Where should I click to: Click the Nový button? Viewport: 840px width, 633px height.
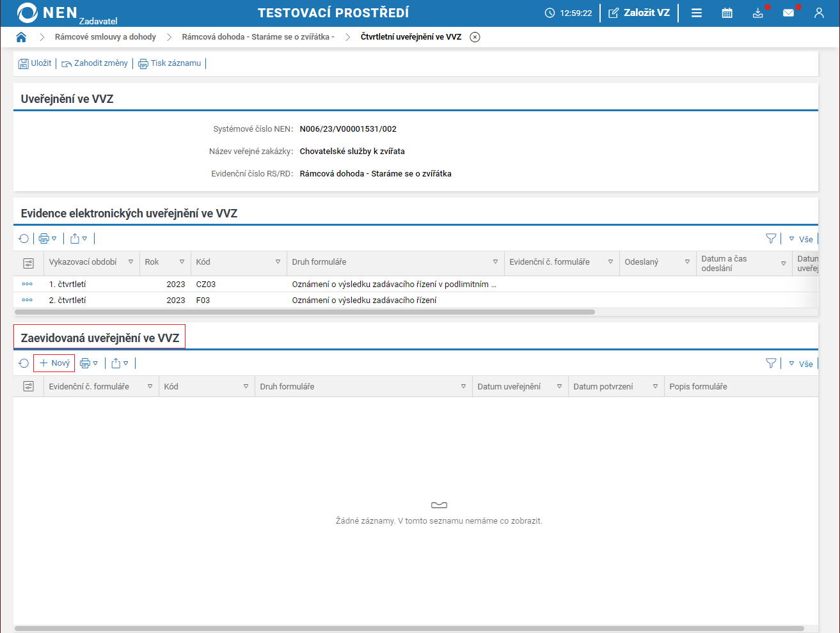tap(54, 363)
